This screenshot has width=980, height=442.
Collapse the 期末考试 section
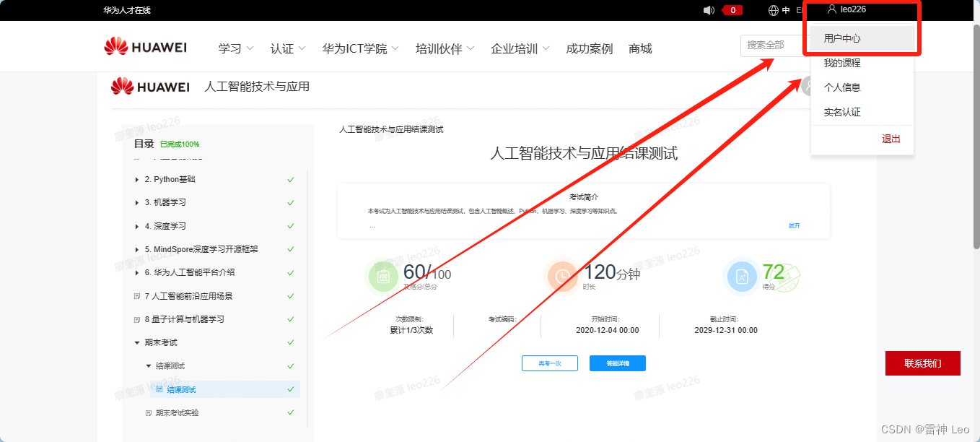pos(137,343)
